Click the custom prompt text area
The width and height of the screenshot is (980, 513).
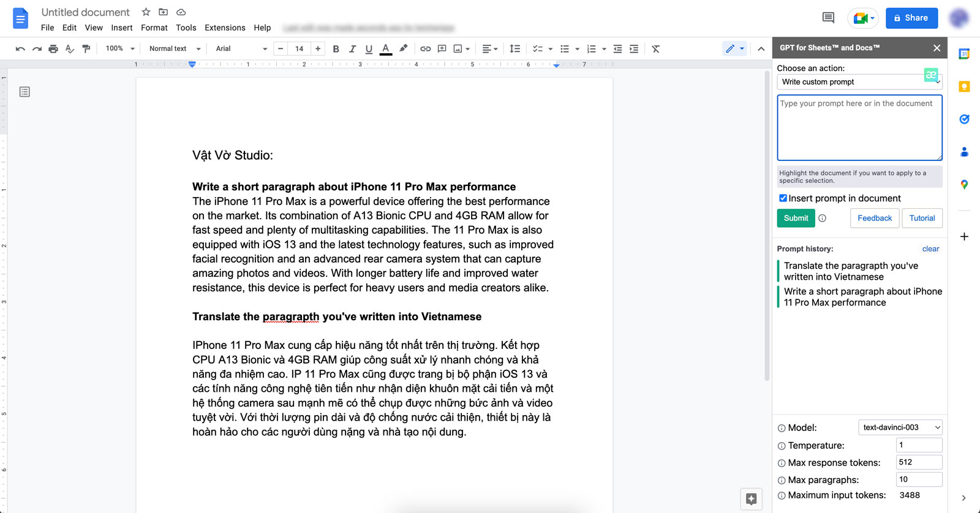859,128
